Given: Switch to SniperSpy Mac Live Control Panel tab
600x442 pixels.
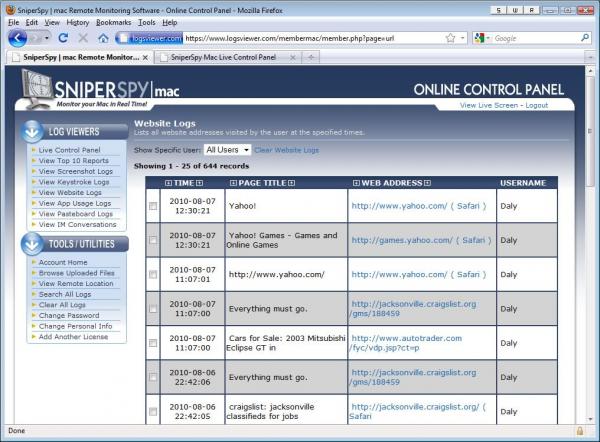Looking at the screenshot, I should click(x=227, y=57).
